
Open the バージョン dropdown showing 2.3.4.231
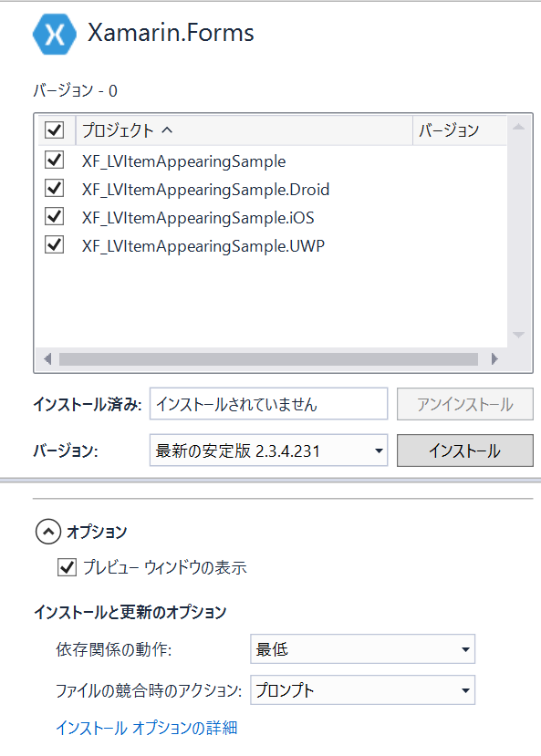(268, 450)
